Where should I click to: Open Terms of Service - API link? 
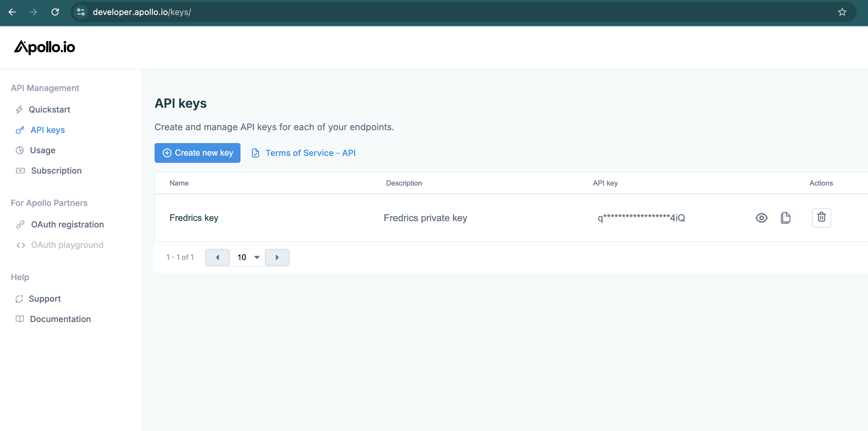pos(310,153)
